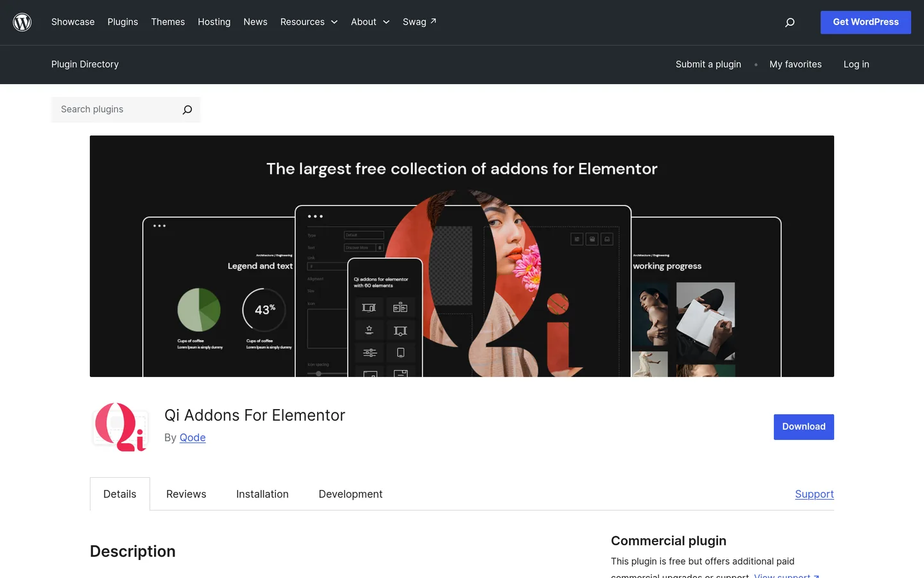The width and height of the screenshot is (924, 578).
Task: Open the My favorites link
Action: (796, 64)
